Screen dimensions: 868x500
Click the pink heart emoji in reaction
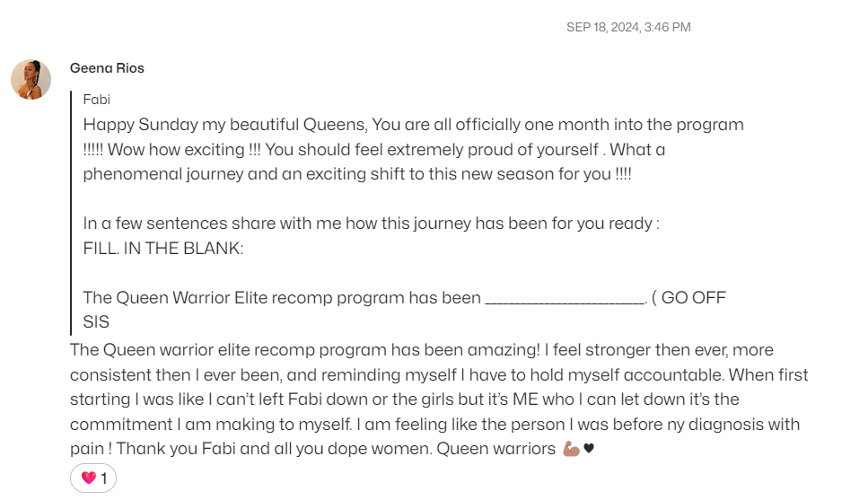click(x=88, y=478)
